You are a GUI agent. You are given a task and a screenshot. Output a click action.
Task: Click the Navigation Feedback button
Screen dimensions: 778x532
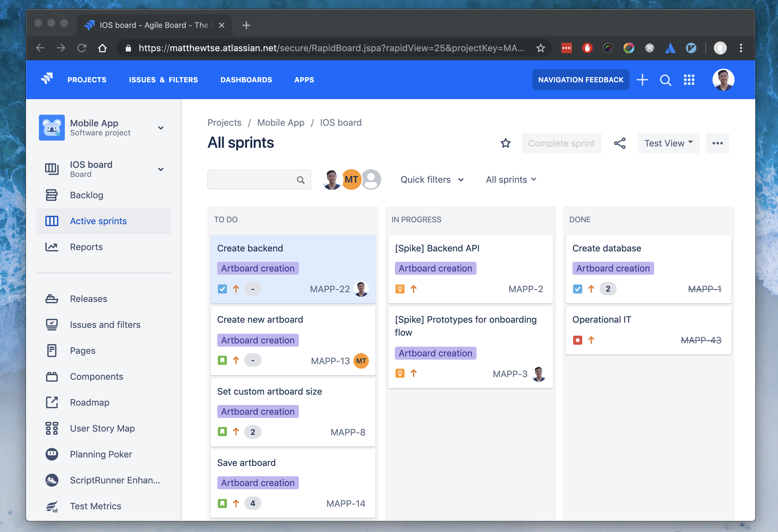581,80
